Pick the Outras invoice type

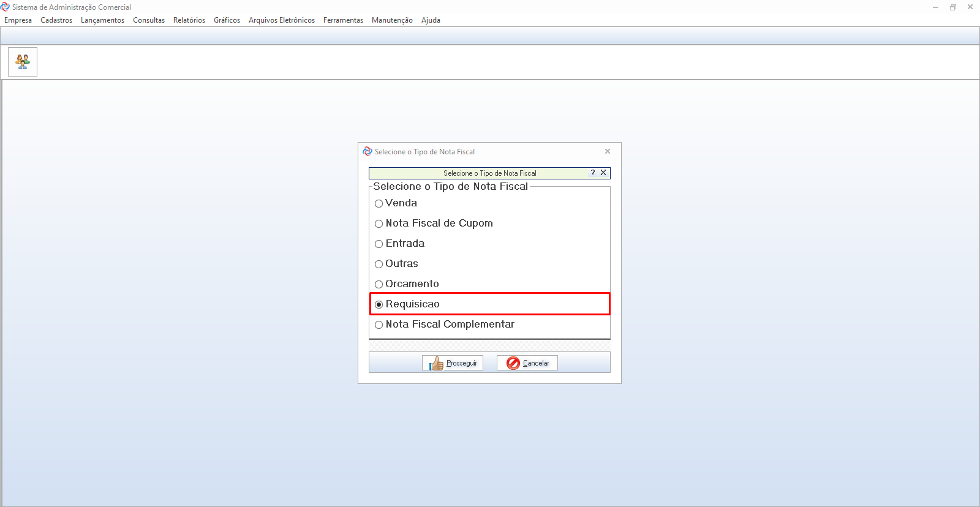click(x=379, y=264)
